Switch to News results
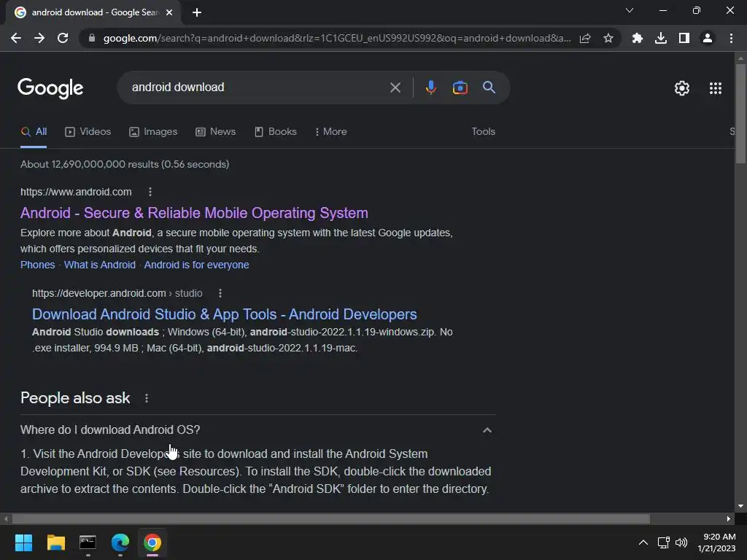 click(x=215, y=132)
